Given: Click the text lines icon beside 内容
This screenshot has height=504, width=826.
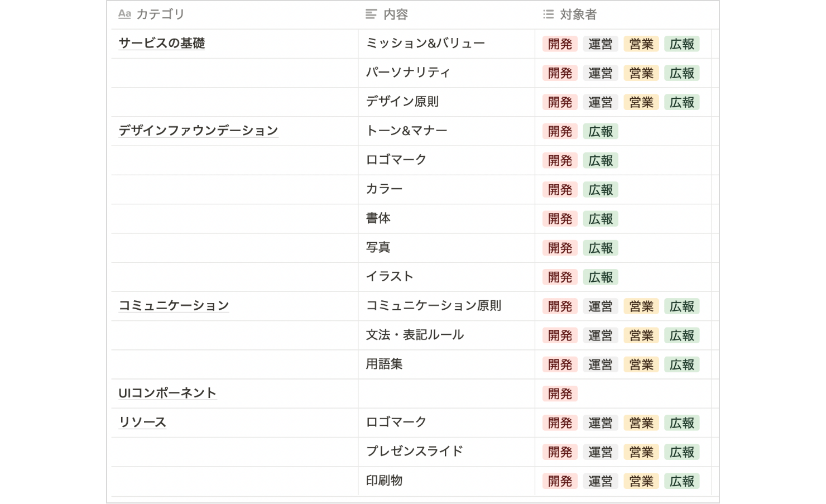Looking at the screenshot, I should click(x=371, y=14).
